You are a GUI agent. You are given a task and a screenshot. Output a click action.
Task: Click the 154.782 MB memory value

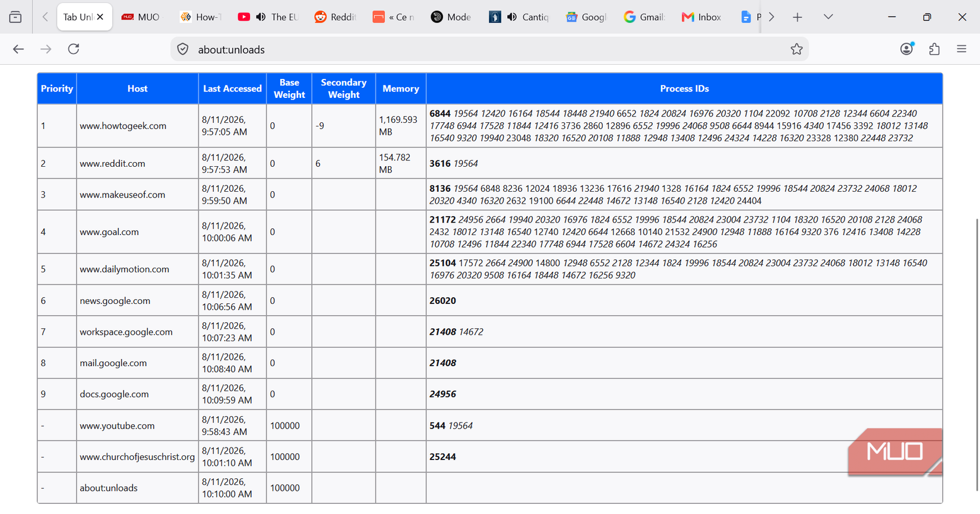pyautogui.click(x=394, y=163)
